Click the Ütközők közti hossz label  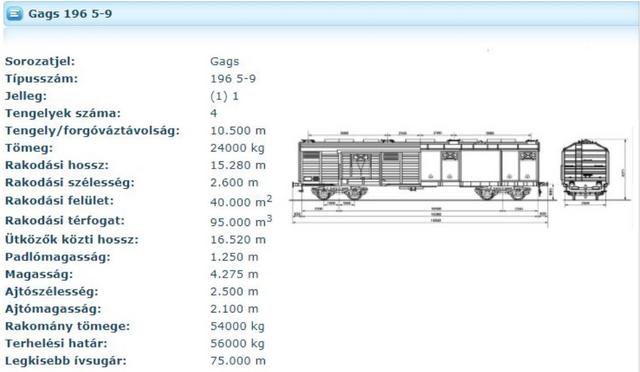point(72,240)
